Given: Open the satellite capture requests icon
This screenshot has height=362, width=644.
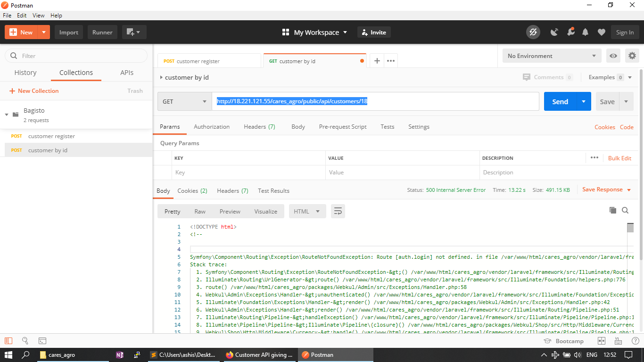Looking at the screenshot, I should coord(554,32).
